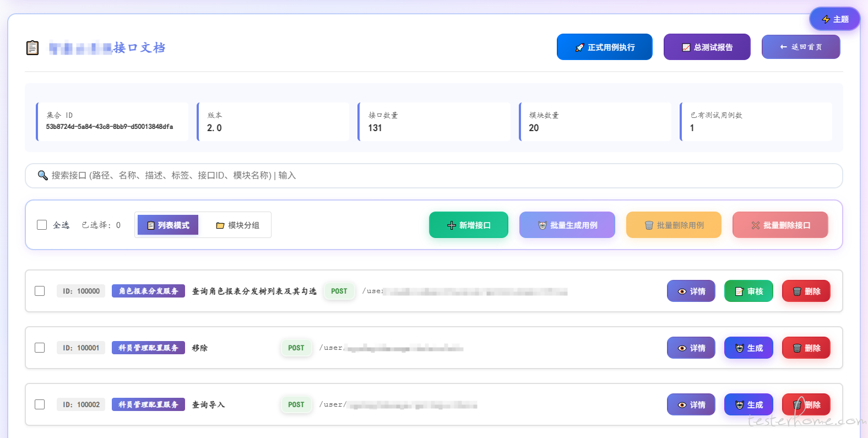Click the 搜索接口 search input field
The width and height of the screenshot is (868, 438).
(433, 176)
